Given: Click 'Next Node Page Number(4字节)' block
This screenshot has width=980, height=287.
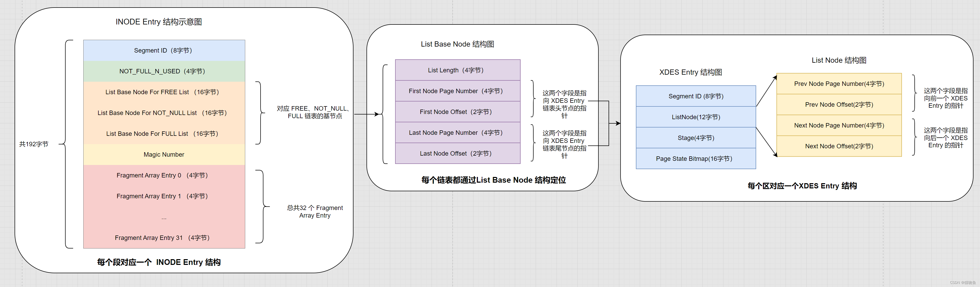Looking at the screenshot, I should [x=839, y=125].
